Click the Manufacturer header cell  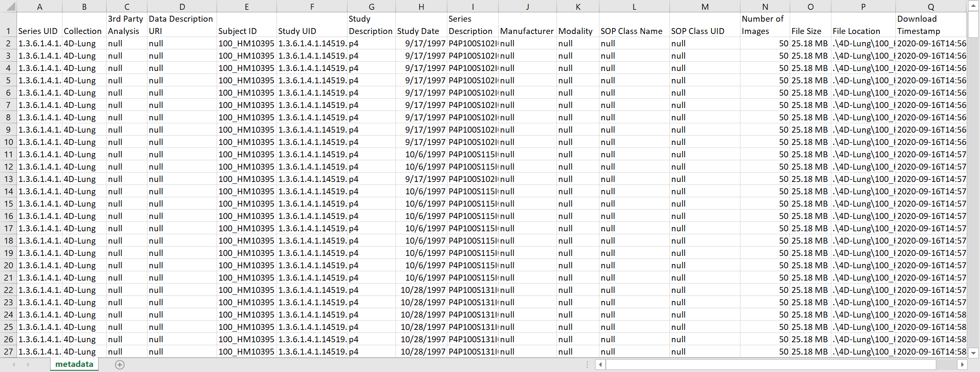tap(527, 25)
